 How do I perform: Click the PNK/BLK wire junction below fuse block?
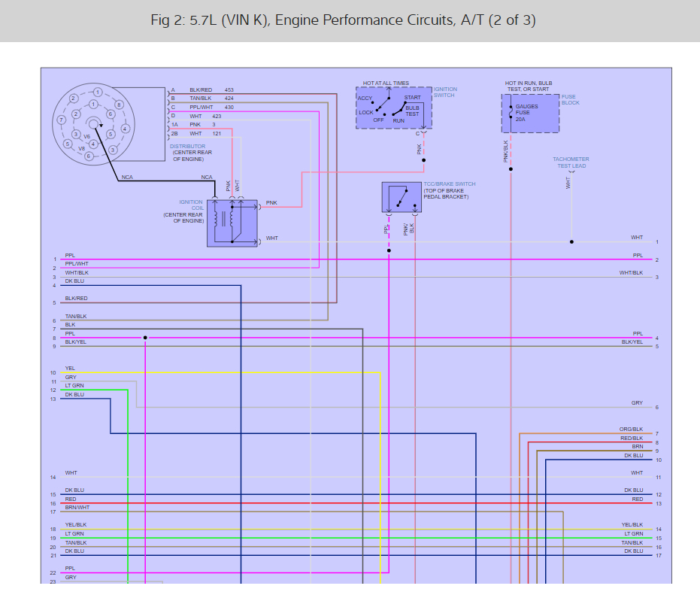pos(511,168)
